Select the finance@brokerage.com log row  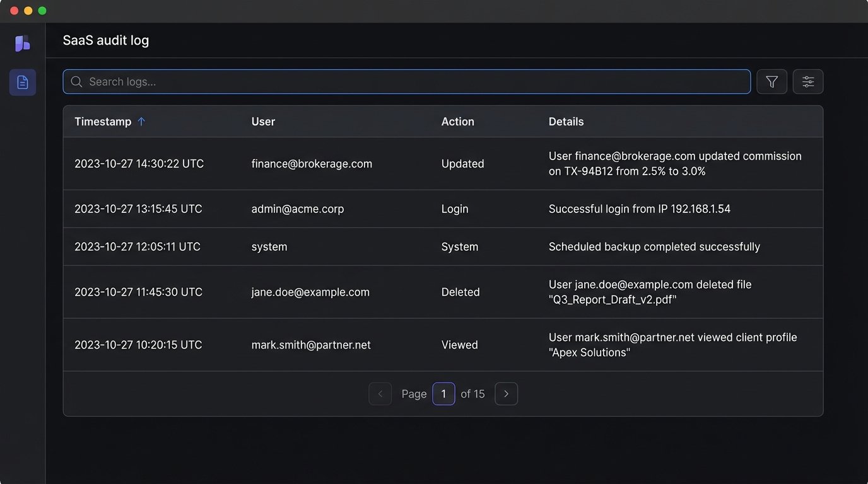tap(312, 164)
